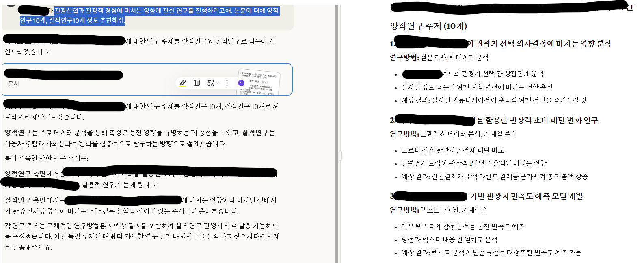Click the bold '질적연구 측면에서는' paragraph
Viewport: 644px width, 263px height.
coord(140,206)
